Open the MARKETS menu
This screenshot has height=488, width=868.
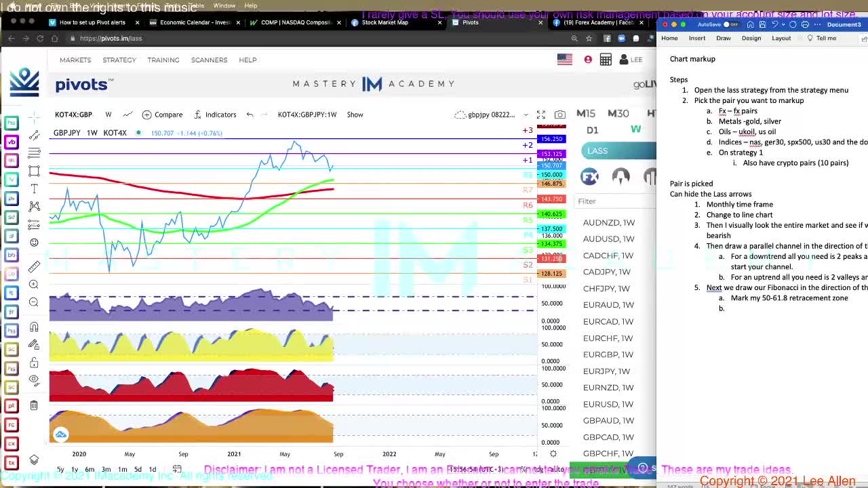(x=75, y=60)
